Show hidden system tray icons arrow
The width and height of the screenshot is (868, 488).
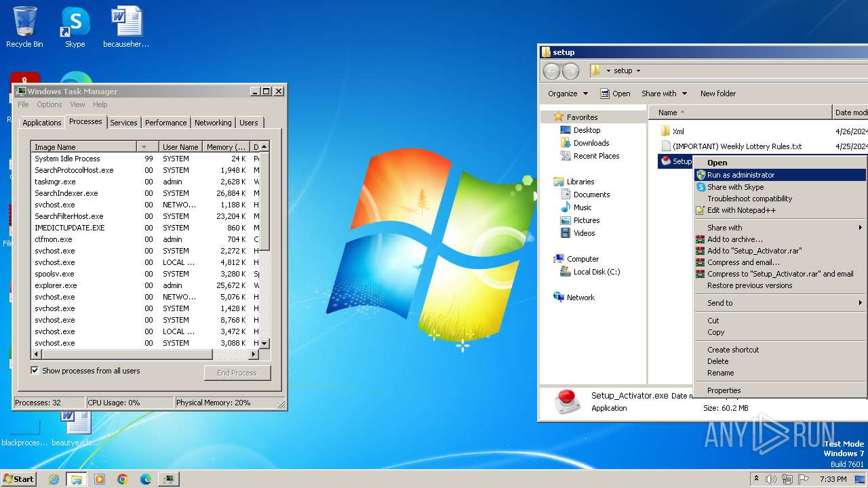click(x=755, y=479)
